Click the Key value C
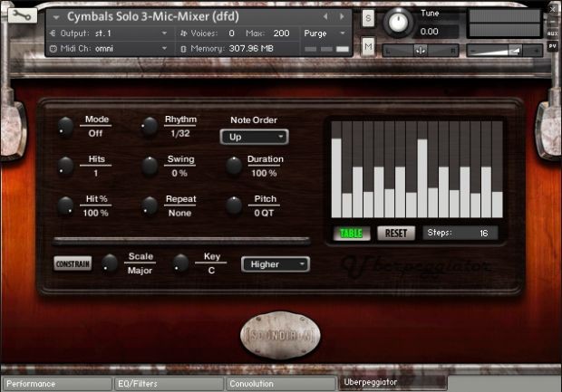Screen dimensions: 562x392 tap(211, 271)
